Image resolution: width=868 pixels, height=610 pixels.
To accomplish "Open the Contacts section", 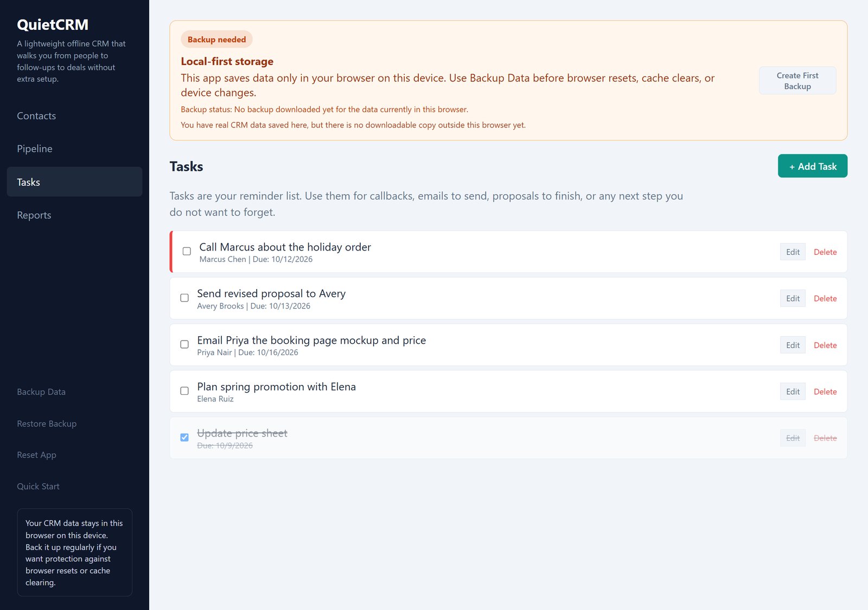I will pyautogui.click(x=74, y=116).
